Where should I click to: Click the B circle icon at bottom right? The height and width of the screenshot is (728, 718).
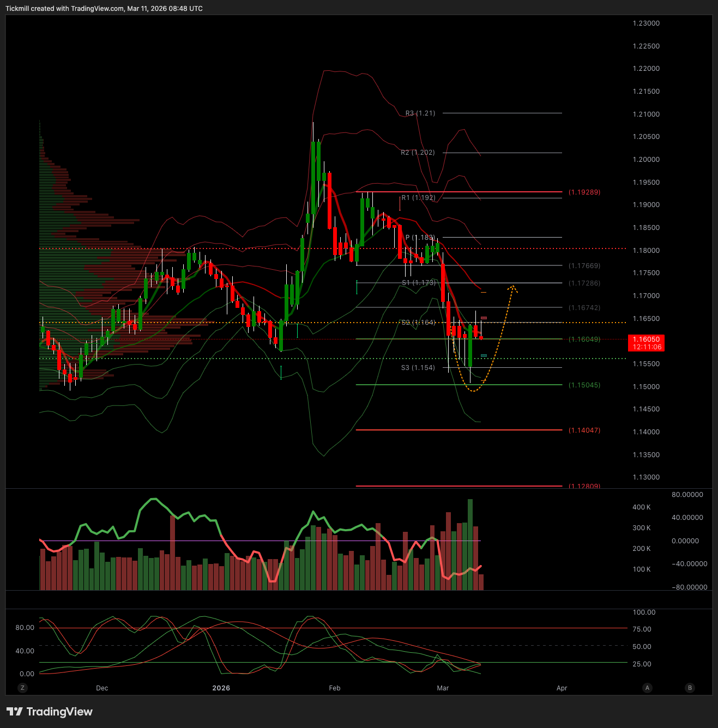[x=690, y=688]
